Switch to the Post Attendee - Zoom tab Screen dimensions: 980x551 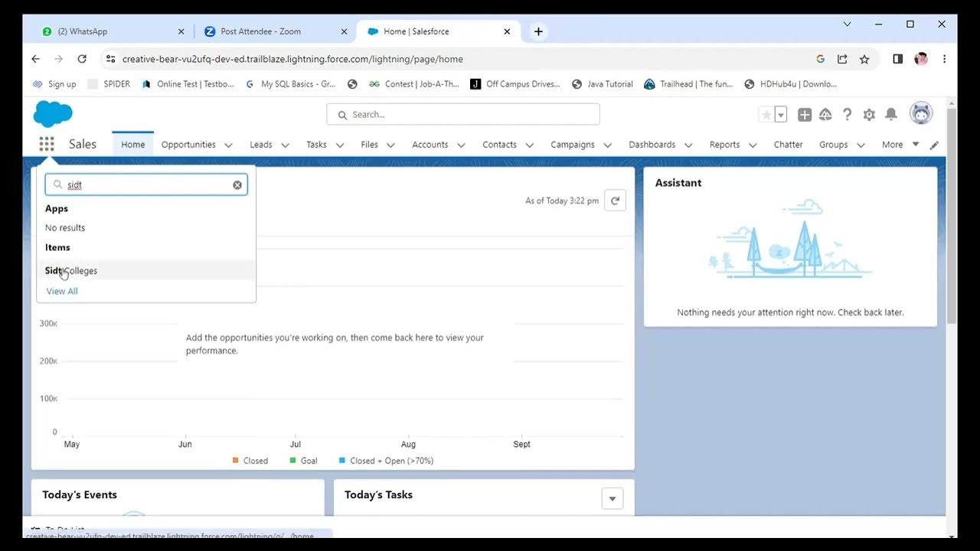click(x=276, y=31)
